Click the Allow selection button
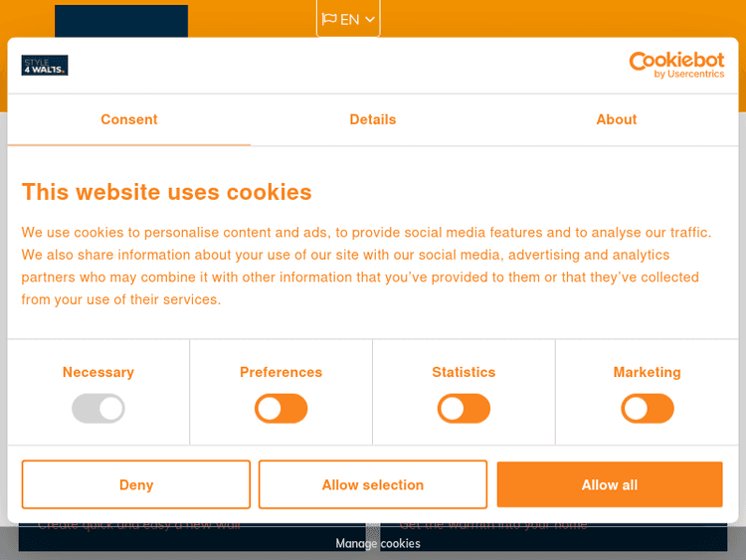Image resolution: width=746 pixels, height=560 pixels. tap(373, 485)
